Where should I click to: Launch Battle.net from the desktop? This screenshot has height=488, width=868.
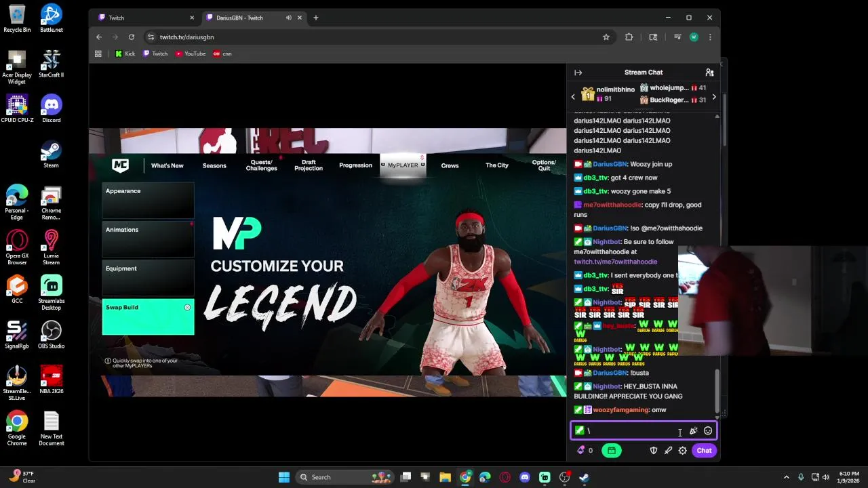coord(52,18)
